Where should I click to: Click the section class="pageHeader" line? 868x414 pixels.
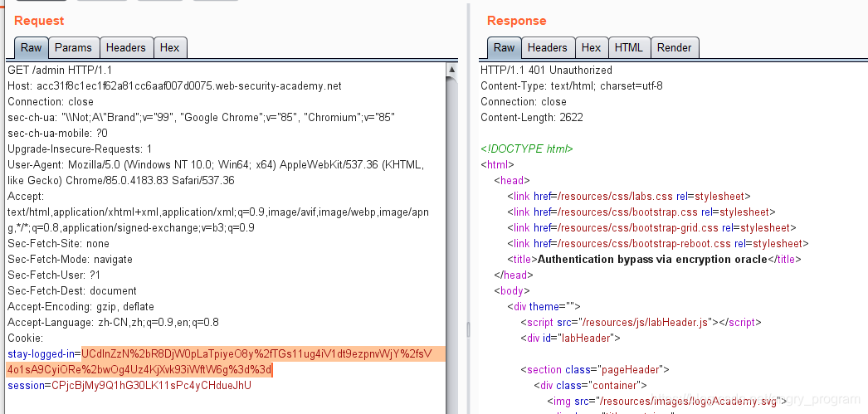tap(595, 370)
